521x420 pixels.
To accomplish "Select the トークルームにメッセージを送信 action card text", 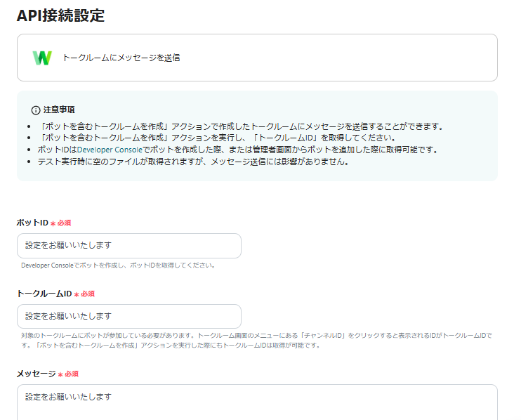I will coord(121,58).
